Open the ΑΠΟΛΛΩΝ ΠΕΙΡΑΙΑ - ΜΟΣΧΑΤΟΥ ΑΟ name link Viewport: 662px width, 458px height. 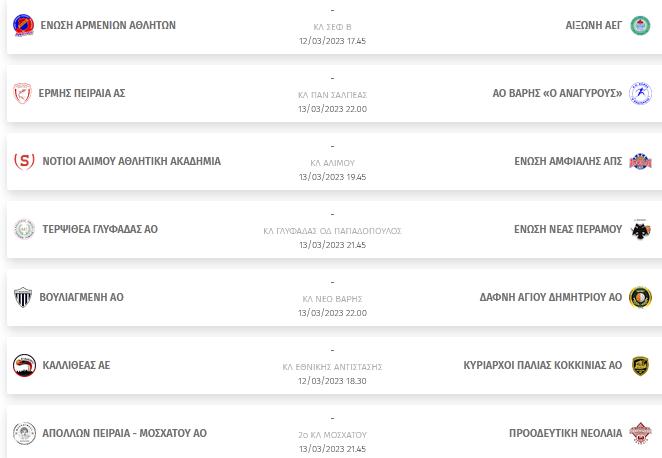point(125,433)
